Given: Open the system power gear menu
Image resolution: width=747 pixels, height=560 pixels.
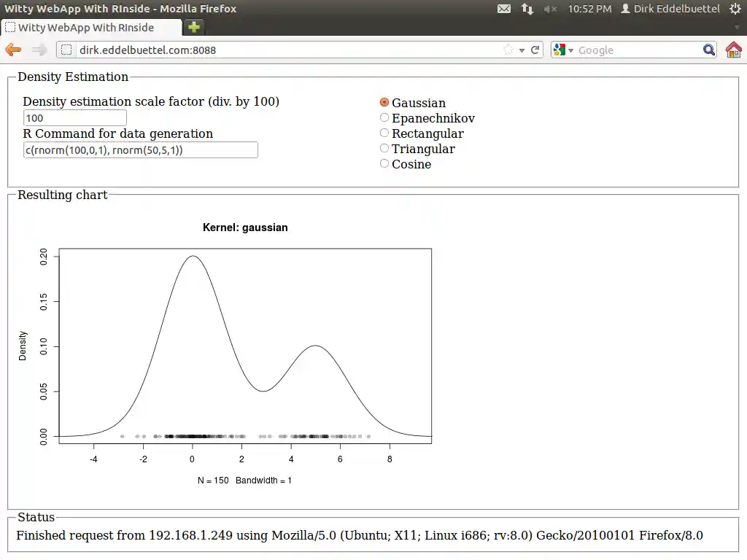Looking at the screenshot, I should click(x=735, y=9).
